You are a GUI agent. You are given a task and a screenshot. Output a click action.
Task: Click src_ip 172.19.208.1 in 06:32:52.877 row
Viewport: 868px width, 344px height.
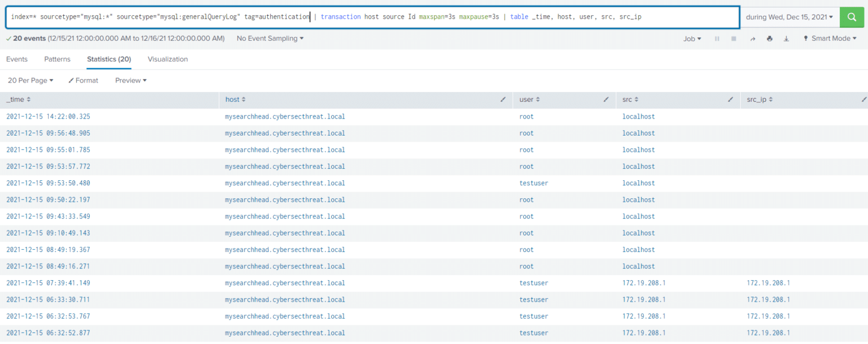tap(768, 333)
